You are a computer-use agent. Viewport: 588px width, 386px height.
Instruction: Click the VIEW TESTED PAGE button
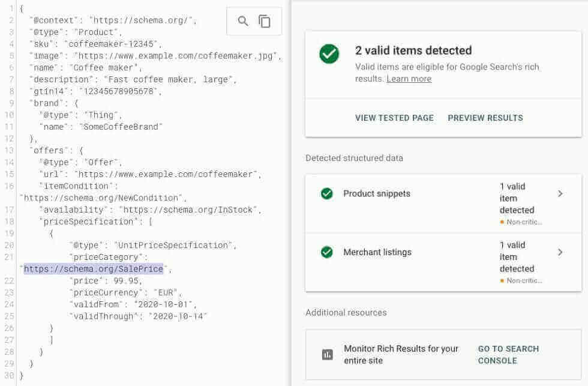click(x=394, y=118)
